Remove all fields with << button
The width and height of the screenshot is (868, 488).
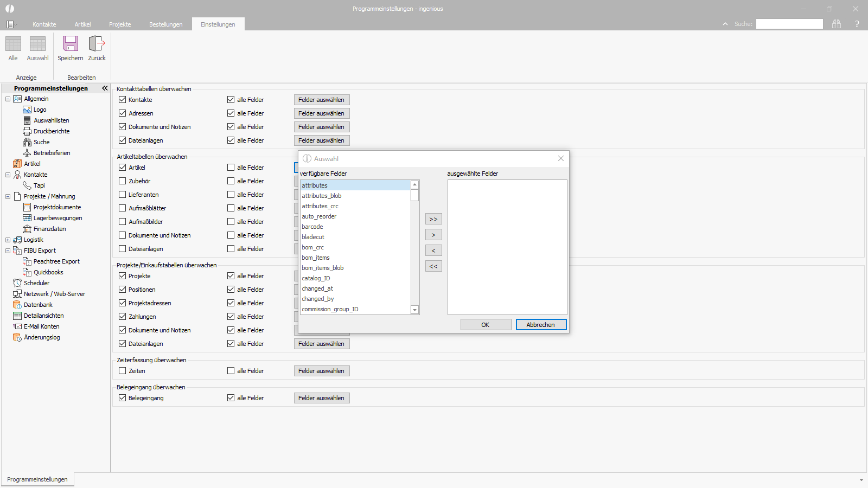pos(433,266)
